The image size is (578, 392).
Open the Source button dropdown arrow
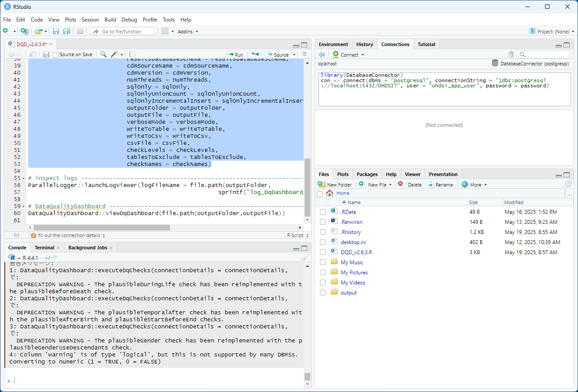(x=294, y=55)
